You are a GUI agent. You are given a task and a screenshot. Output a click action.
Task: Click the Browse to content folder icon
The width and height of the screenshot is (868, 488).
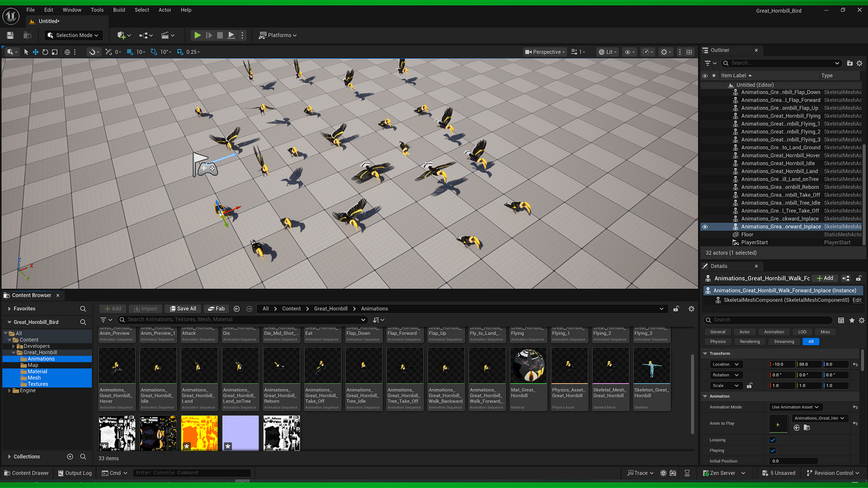[27, 35]
